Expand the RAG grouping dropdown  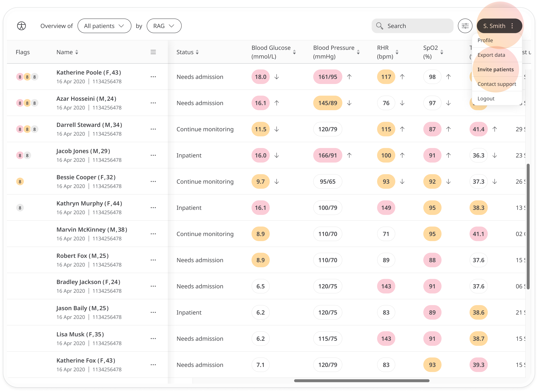164,26
